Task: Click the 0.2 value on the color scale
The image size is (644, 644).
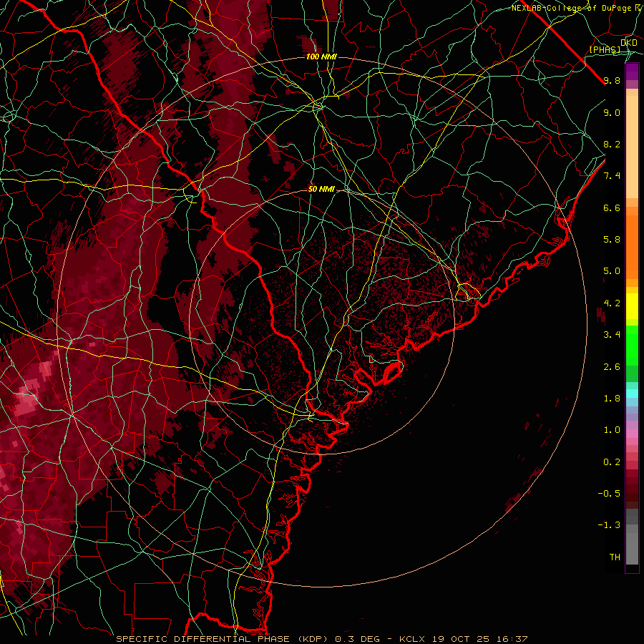Action: pyautogui.click(x=612, y=462)
